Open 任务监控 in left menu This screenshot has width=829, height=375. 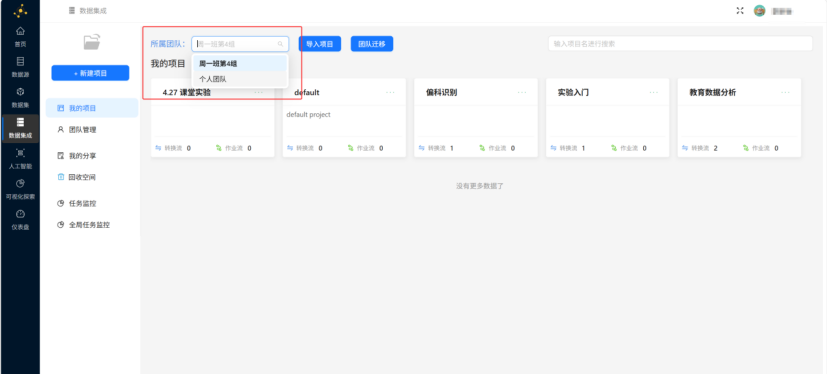click(x=92, y=203)
